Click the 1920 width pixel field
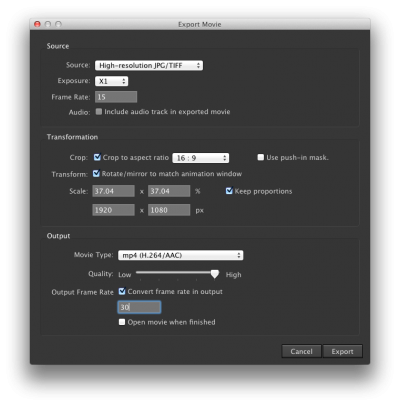This screenshot has width=400, height=406. click(113, 210)
